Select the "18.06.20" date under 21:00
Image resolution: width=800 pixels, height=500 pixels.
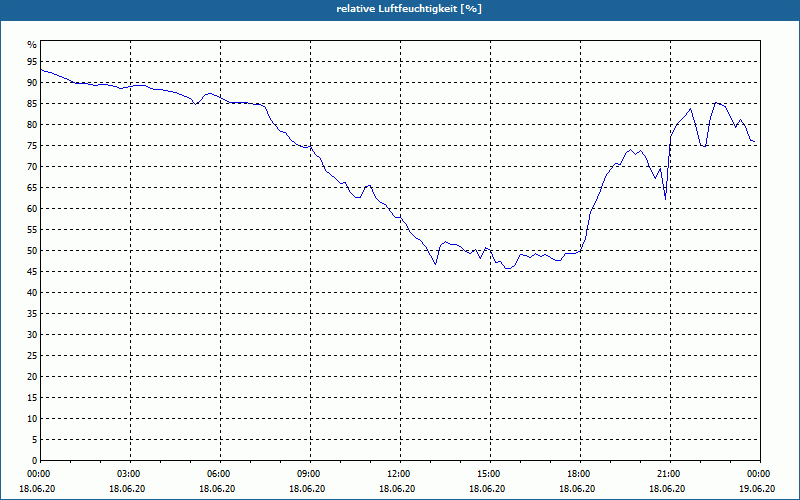point(667,489)
